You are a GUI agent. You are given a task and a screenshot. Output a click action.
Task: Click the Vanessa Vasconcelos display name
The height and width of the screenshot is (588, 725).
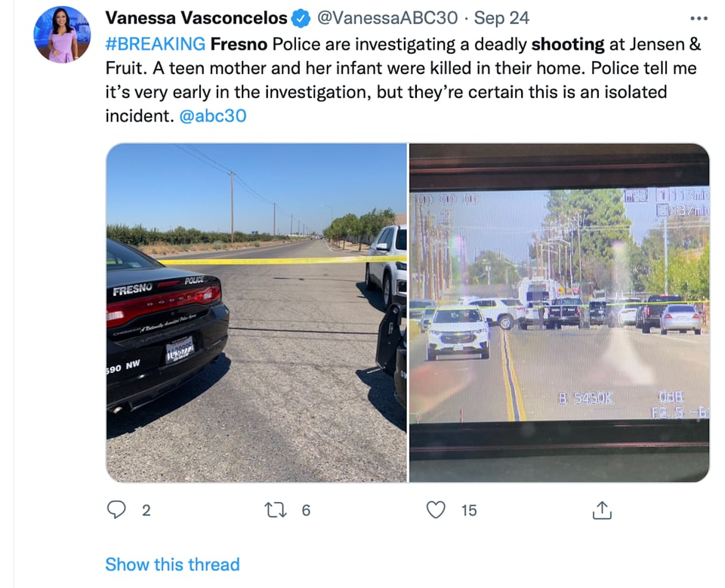click(196, 18)
